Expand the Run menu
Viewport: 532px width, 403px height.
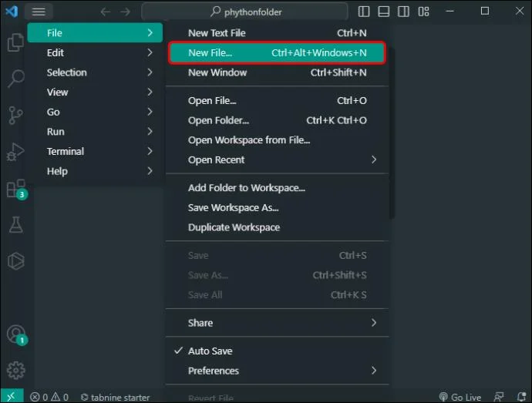(x=95, y=131)
